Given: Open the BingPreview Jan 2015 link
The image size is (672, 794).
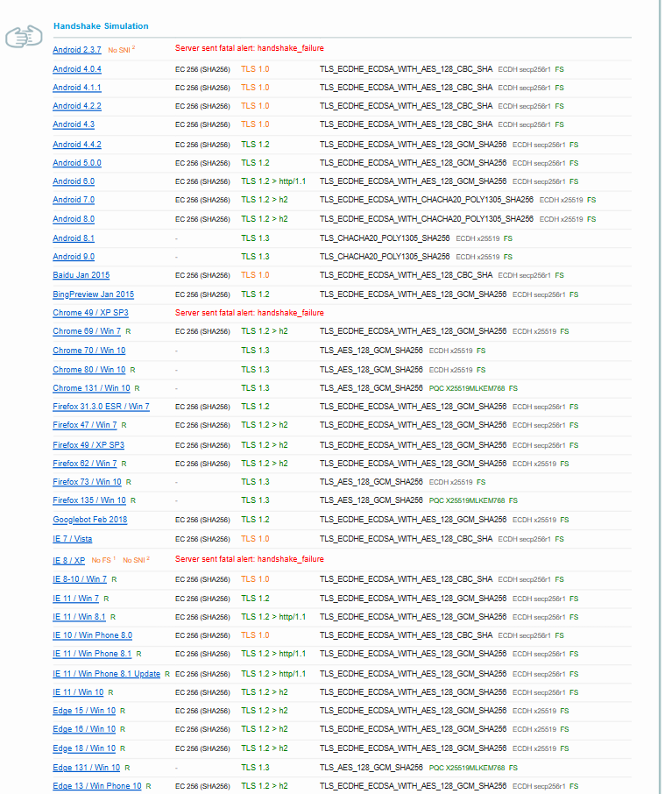Looking at the screenshot, I should pos(93,294).
